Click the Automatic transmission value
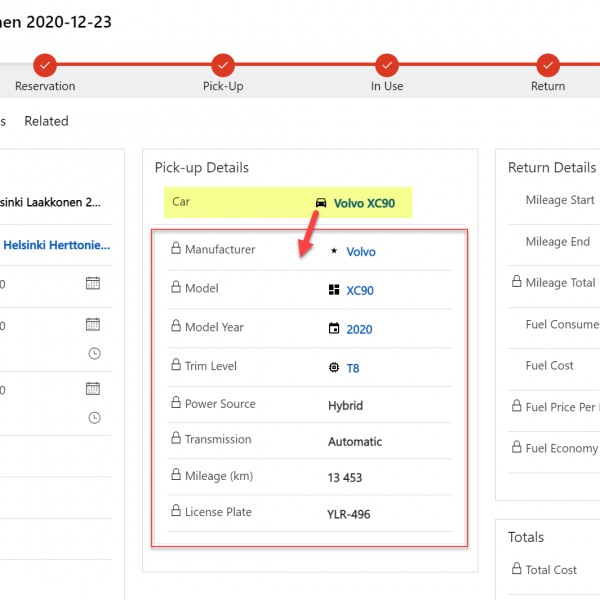The image size is (600, 600). click(x=355, y=442)
